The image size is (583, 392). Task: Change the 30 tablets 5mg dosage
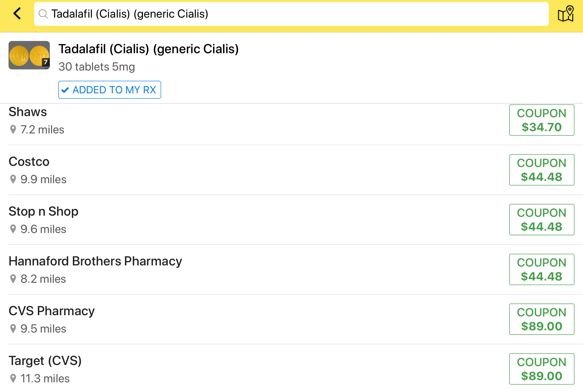coord(97,67)
